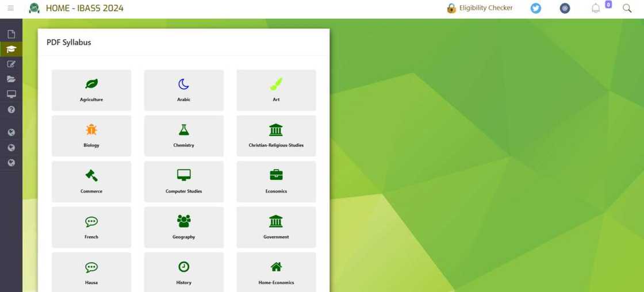
Task: Open the Christian-Religious-Studies syllabus card
Action: [276, 136]
